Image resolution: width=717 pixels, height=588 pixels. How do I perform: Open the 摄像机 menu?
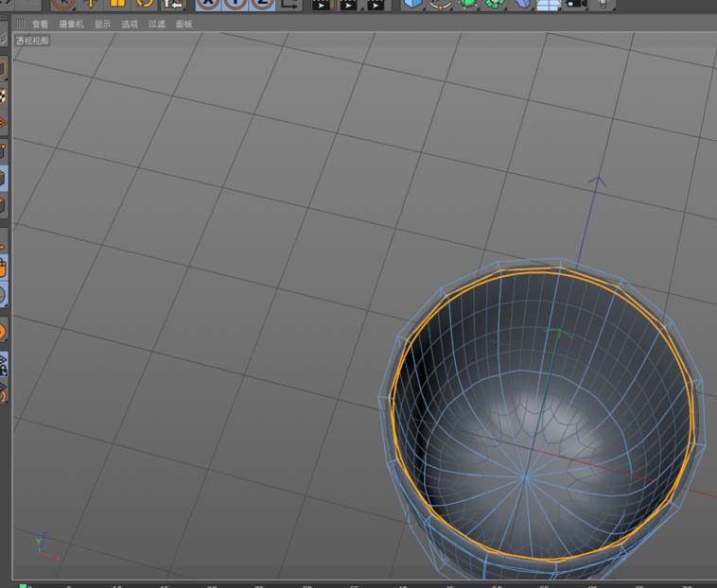[71, 25]
